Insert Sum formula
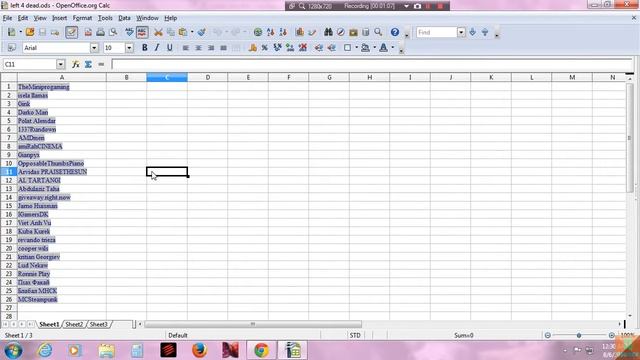The image size is (640, 360). [x=88, y=64]
